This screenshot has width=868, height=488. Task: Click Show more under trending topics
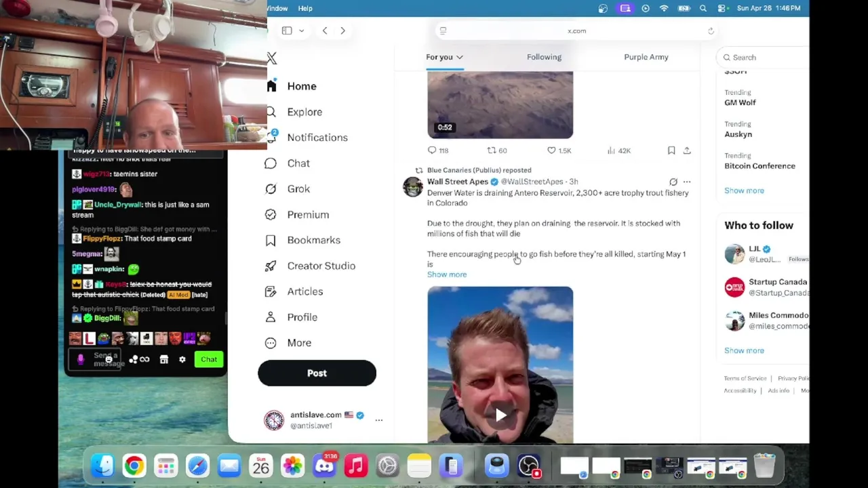point(744,190)
